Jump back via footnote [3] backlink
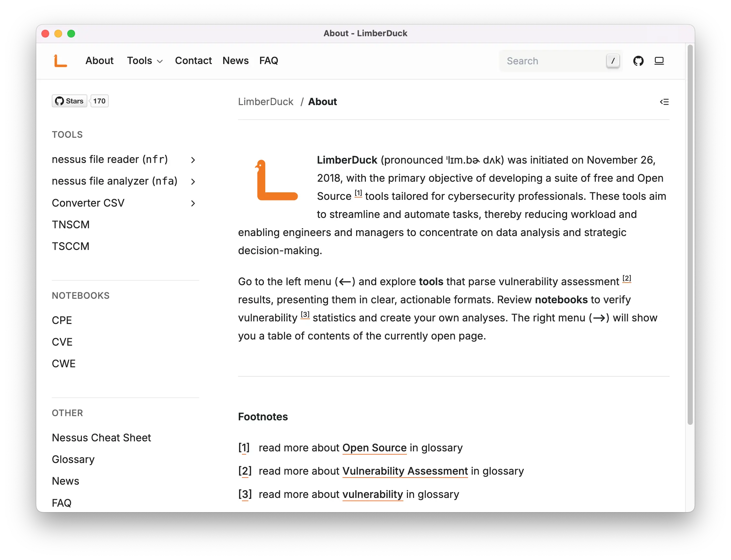 (245, 494)
